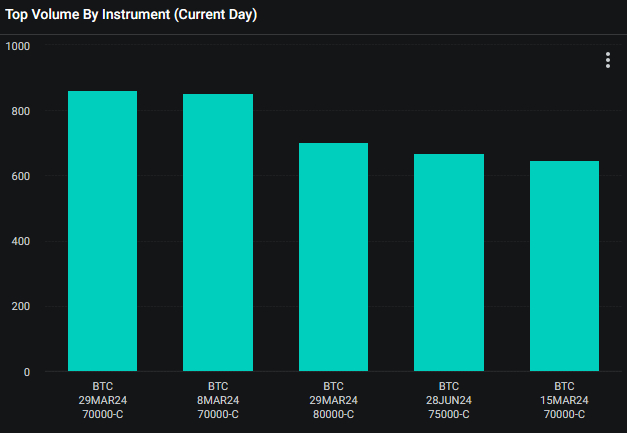Screen dimensions: 627x433
Task: Click the 0 y-axis tick label
Action: [26, 372]
